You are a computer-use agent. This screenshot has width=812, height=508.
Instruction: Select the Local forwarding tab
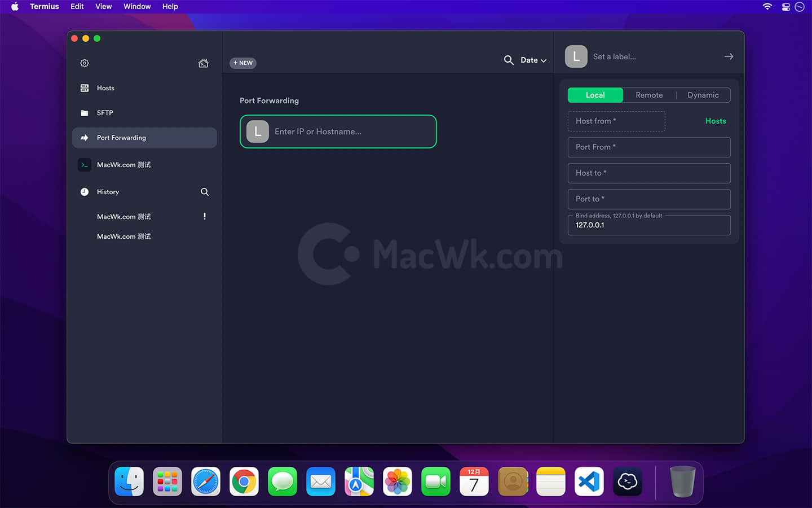coord(595,95)
